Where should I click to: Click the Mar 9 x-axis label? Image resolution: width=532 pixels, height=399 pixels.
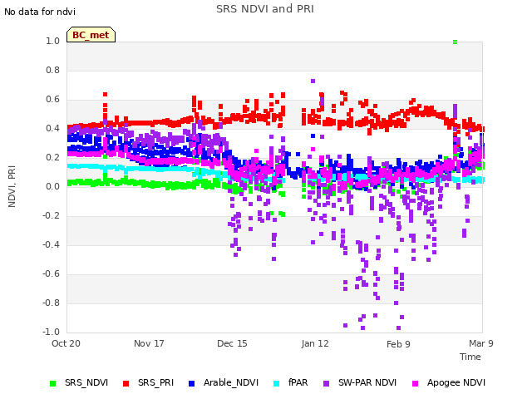(x=481, y=343)
